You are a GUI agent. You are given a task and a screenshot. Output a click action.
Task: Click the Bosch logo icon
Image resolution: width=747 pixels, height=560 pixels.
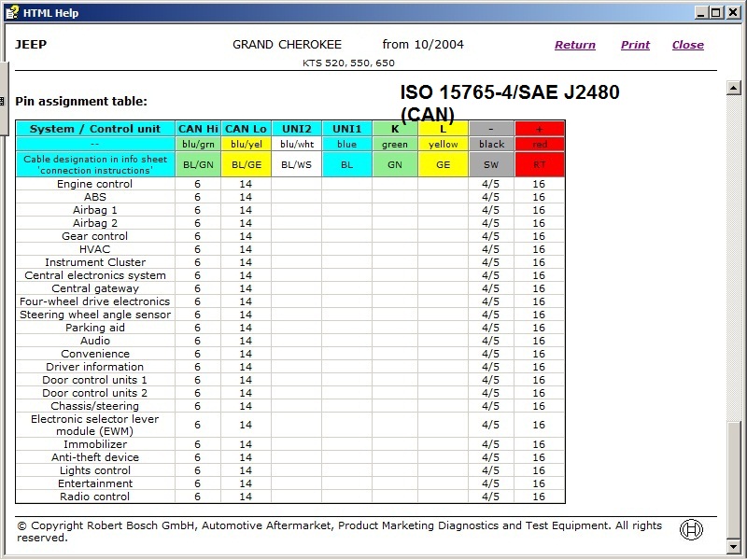691,529
